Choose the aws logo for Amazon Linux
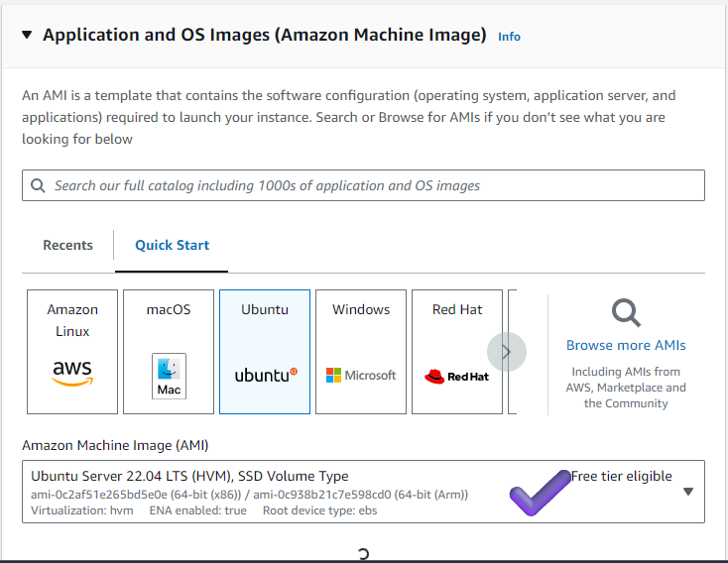The height and width of the screenshot is (563, 728). (x=72, y=373)
